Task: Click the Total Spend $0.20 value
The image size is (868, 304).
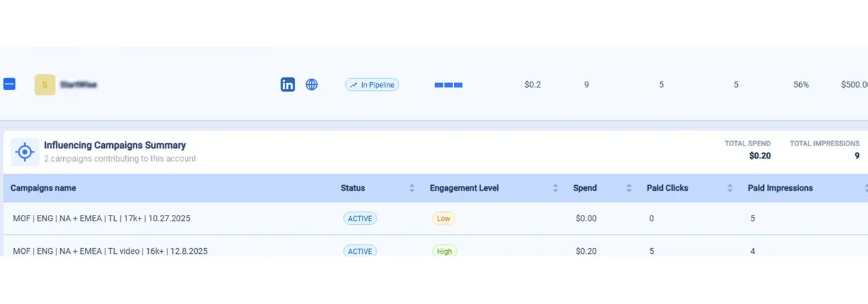Action: (759, 156)
